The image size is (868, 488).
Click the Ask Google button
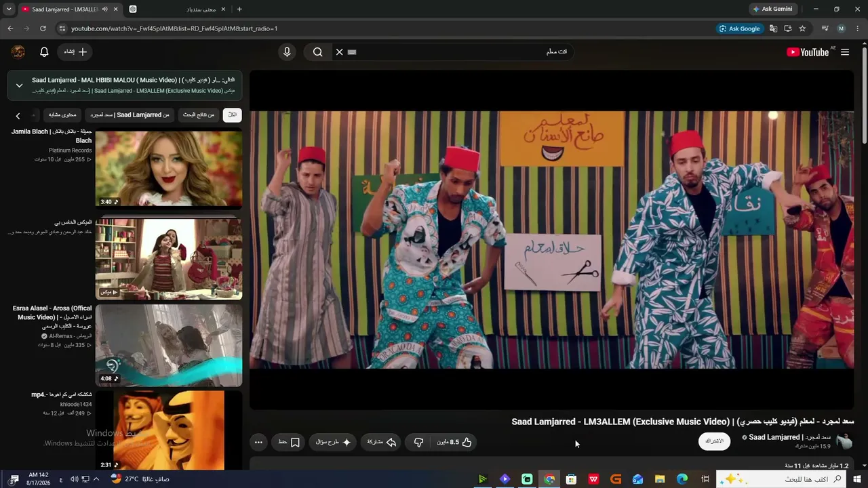click(740, 28)
